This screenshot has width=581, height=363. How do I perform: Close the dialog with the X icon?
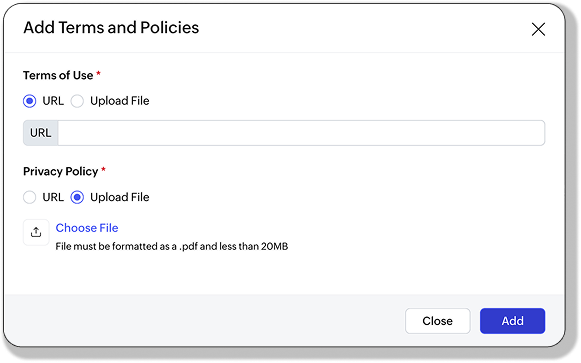[538, 29]
